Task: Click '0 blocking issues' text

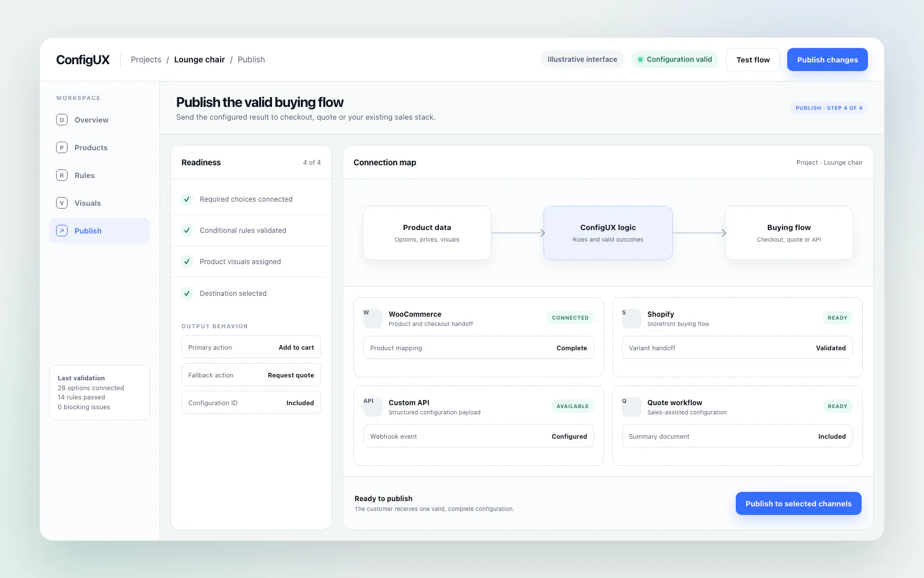Action: [84, 407]
